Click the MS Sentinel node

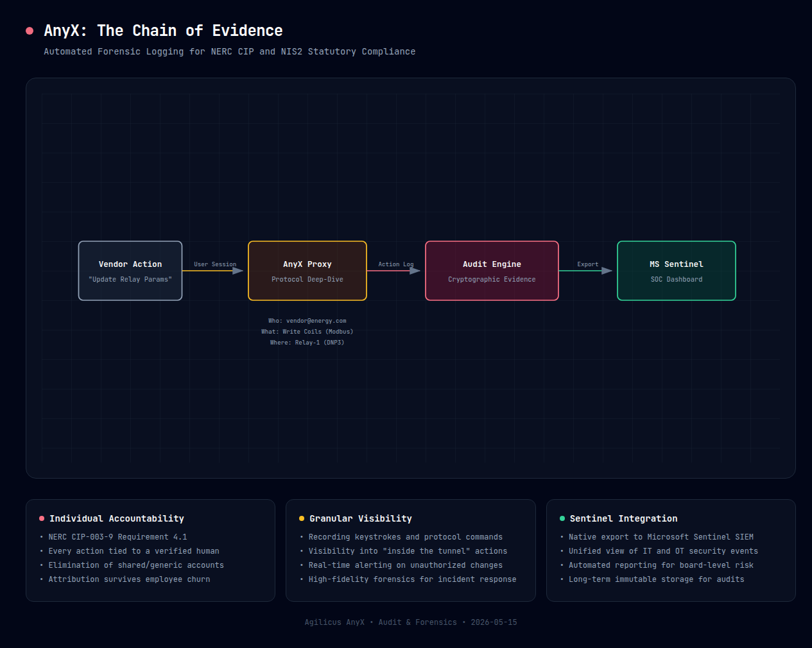[x=677, y=271]
